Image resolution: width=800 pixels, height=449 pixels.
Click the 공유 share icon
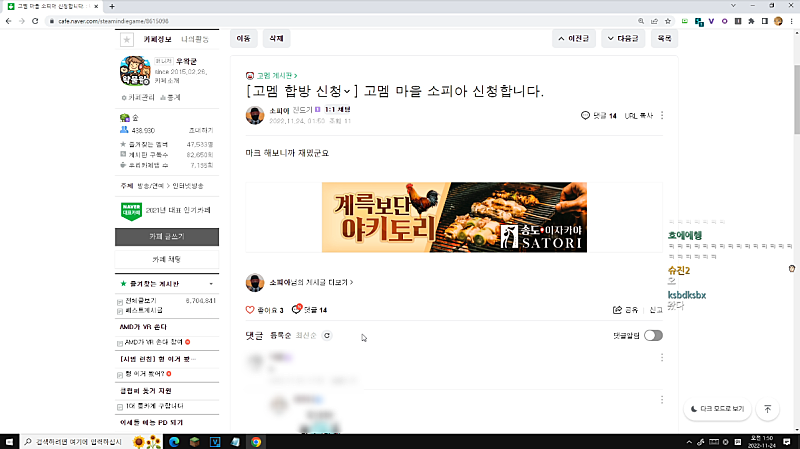[x=617, y=310]
